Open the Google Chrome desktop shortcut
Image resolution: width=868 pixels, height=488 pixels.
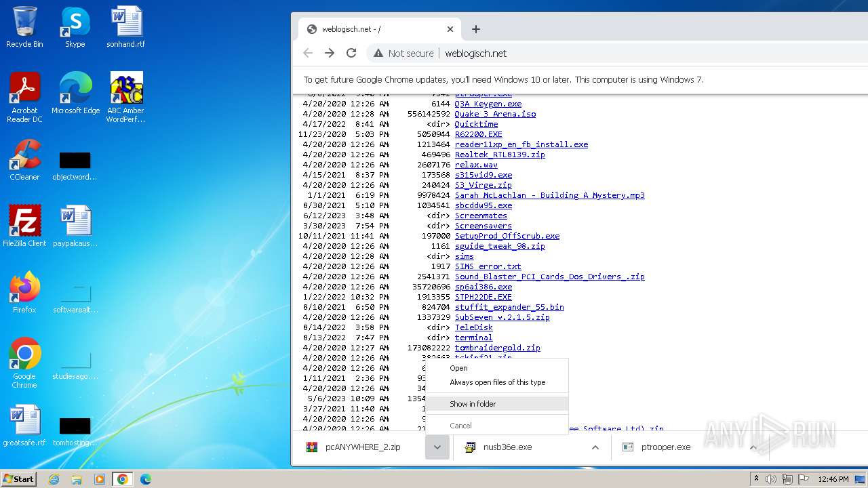(x=24, y=363)
